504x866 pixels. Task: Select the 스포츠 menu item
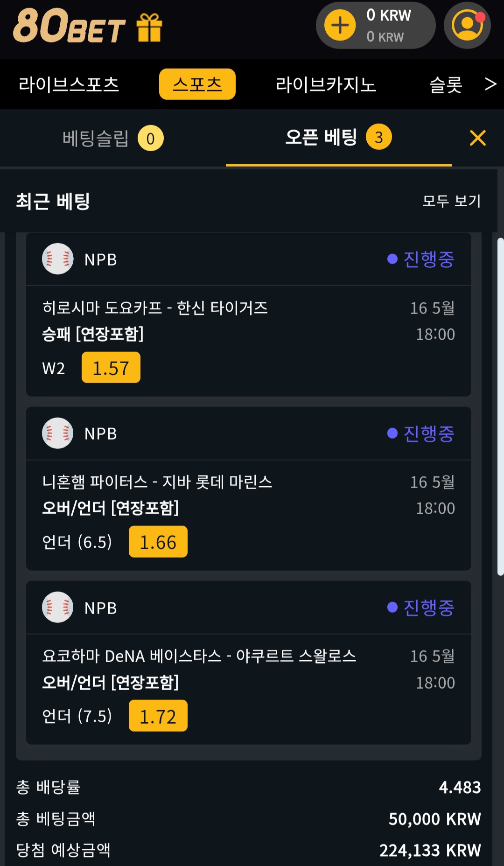[x=197, y=84]
